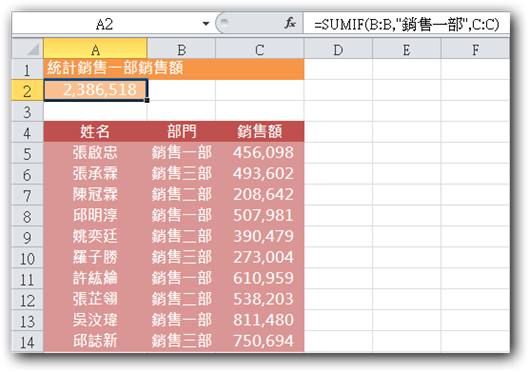Screen dimensions: 529x372
Task: Click sales value 610,959
Action: (263, 278)
